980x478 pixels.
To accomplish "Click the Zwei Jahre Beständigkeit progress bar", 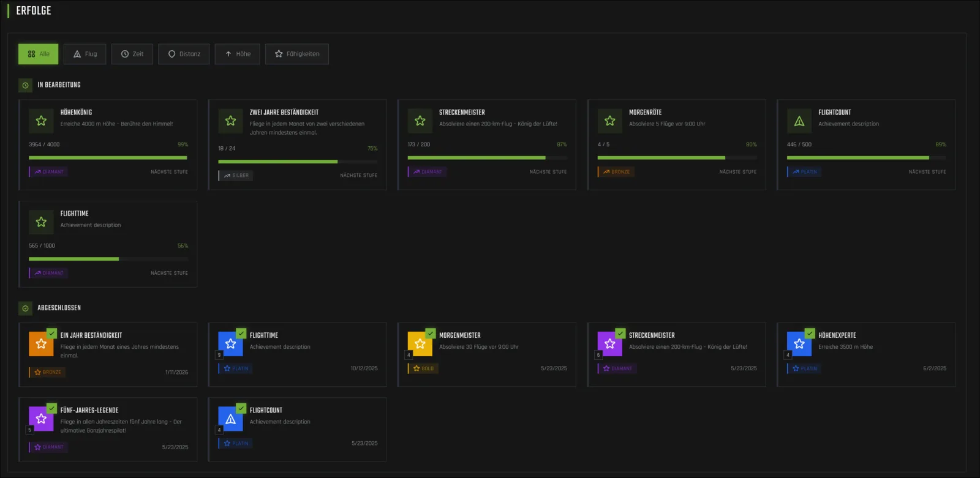I will click(x=298, y=162).
